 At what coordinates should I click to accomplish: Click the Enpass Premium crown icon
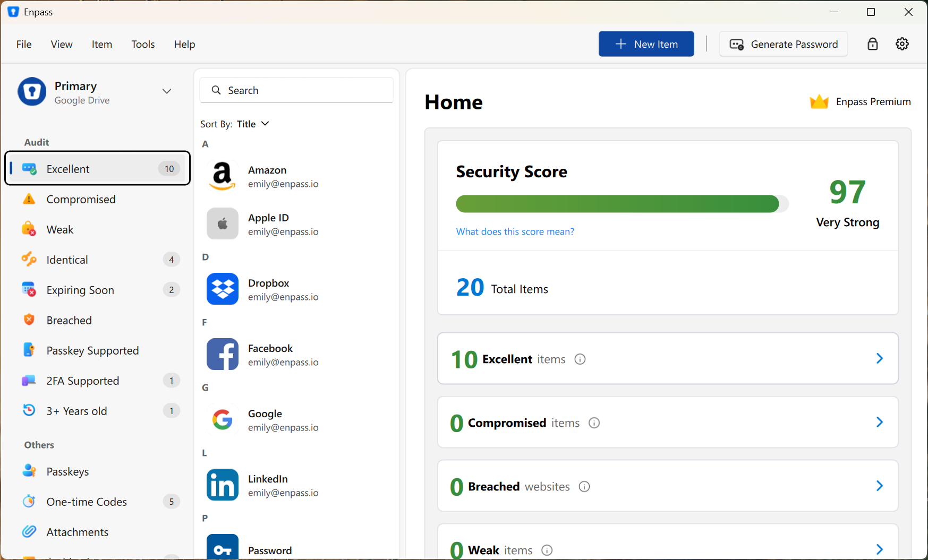819,101
